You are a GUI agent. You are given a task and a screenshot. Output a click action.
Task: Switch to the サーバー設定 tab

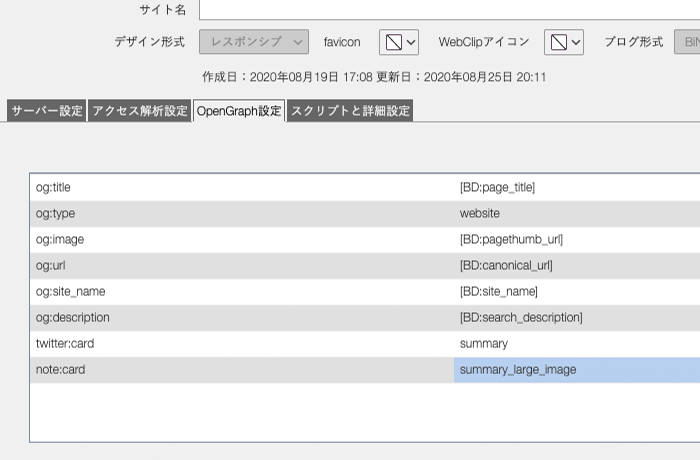(46, 111)
